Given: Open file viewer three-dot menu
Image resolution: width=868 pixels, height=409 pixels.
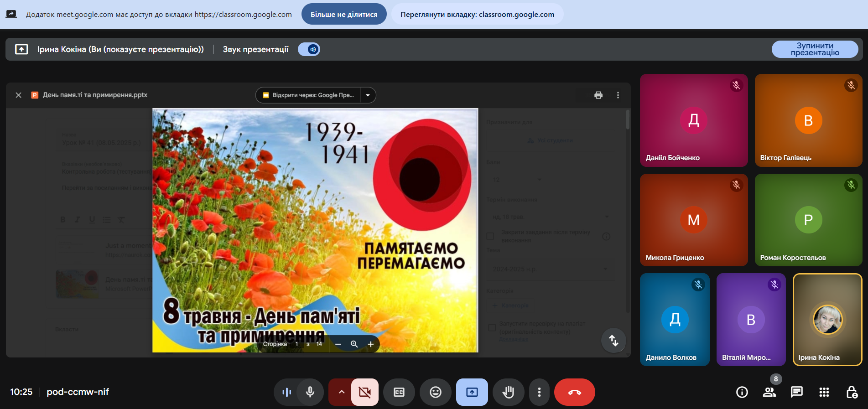Looking at the screenshot, I should pyautogui.click(x=618, y=95).
